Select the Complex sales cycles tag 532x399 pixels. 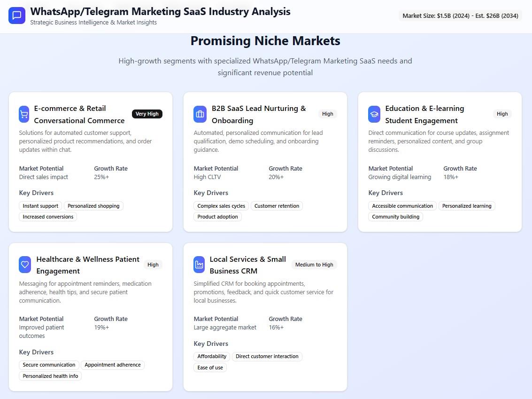point(221,206)
